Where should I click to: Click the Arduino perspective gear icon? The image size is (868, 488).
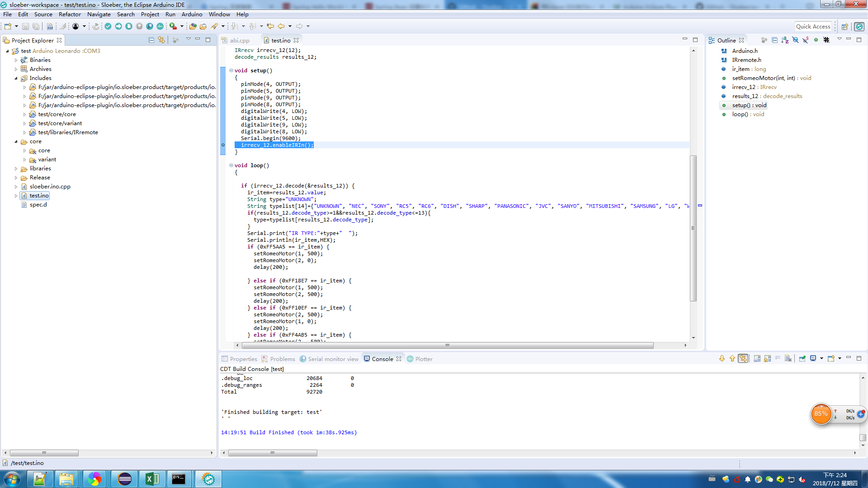point(859,27)
